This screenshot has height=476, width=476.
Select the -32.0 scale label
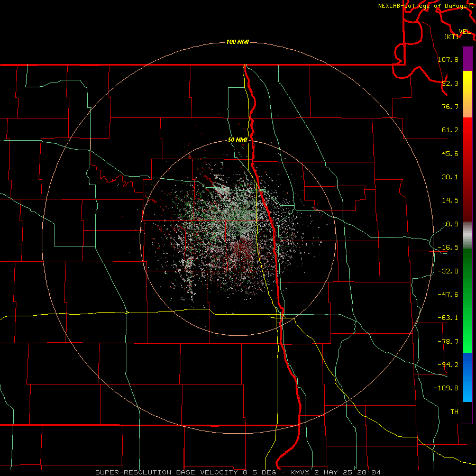coord(448,271)
